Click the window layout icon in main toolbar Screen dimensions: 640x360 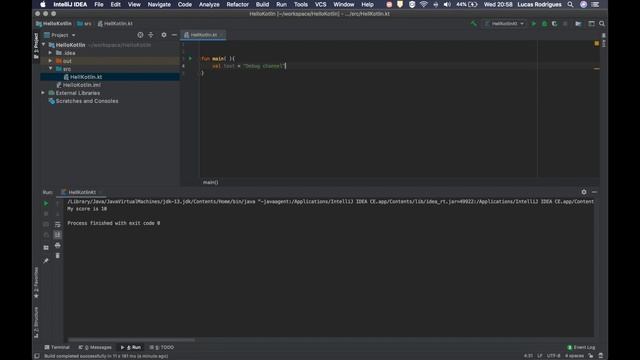591,24
